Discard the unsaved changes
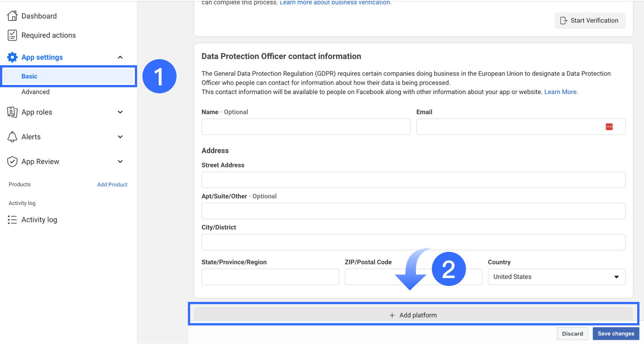The height and width of the screenshot is (344, 644). pos(572,334)
